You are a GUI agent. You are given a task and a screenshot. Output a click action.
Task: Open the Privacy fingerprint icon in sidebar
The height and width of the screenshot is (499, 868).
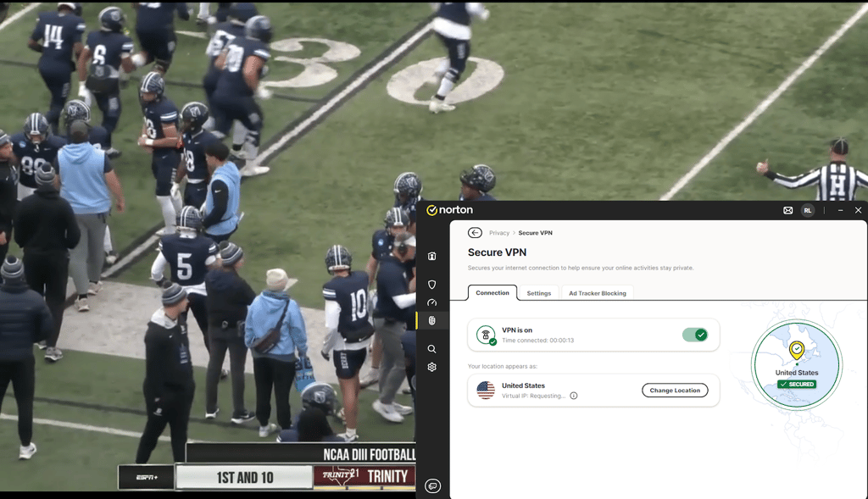pos(431,321)
